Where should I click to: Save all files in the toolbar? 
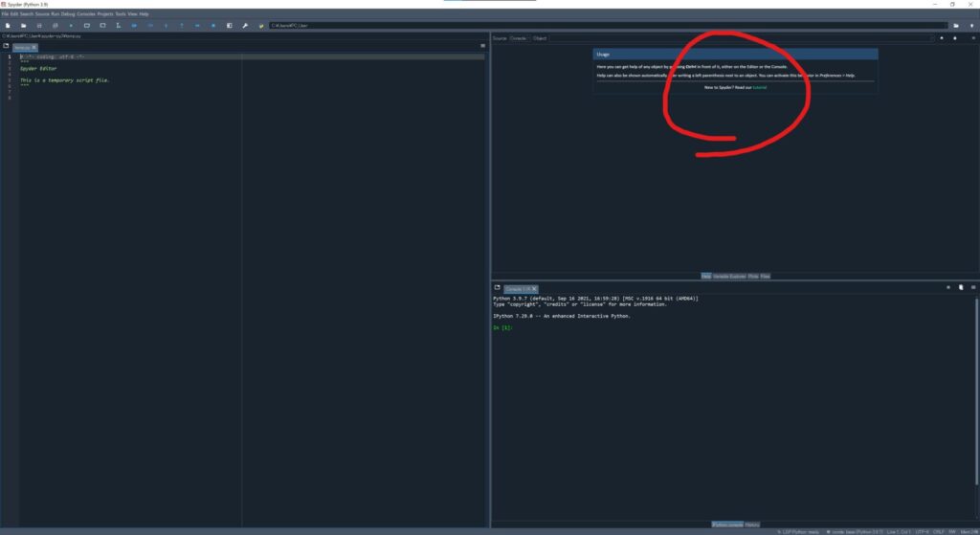[55, 26]
